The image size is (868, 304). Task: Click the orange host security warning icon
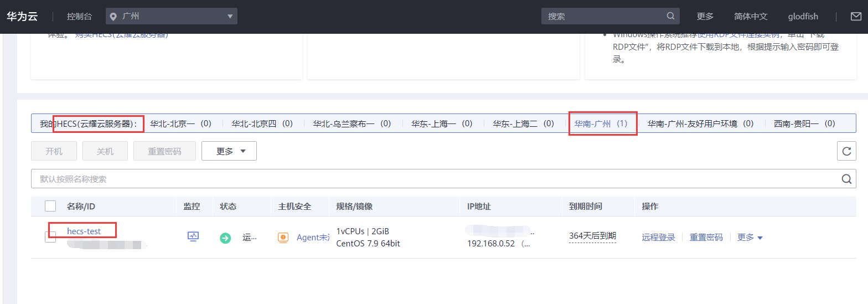[x=283, y=238]
